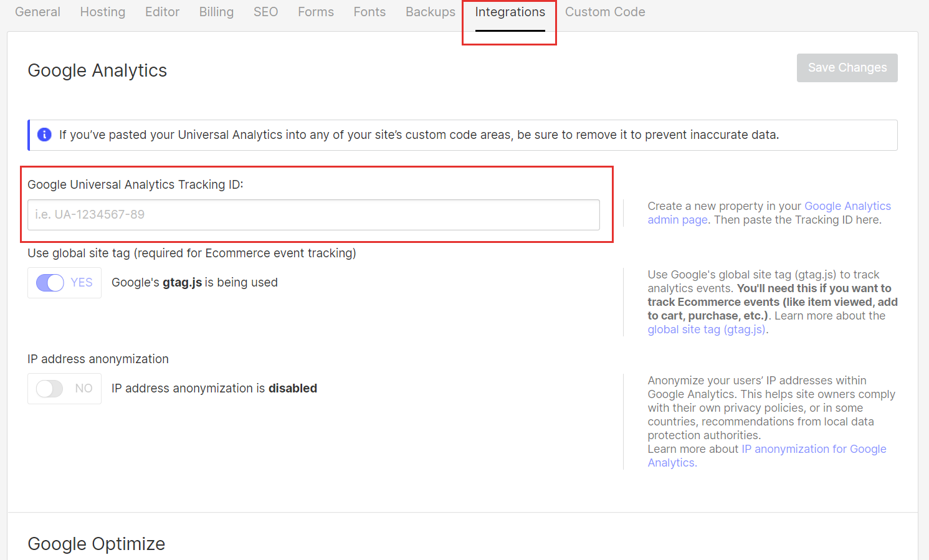Click the 'IP address anonymization' label

click(x=98, y=359)
